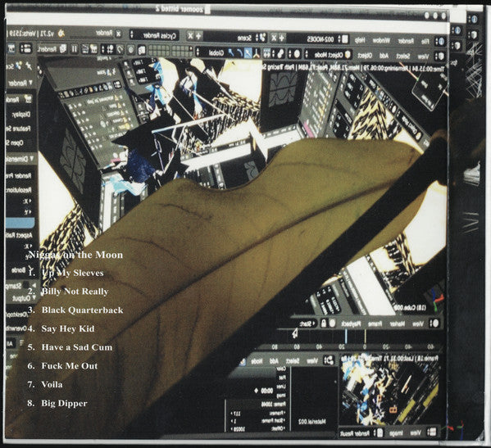Open the Render Presets dropdown
This screenshot has height=448, width=491.
click(x=19, y=175)
